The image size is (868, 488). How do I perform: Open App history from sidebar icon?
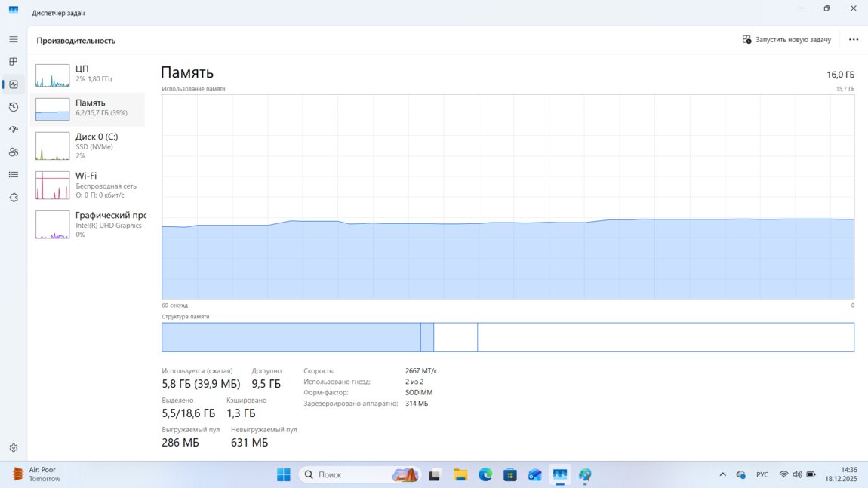[x=13, y=107]
